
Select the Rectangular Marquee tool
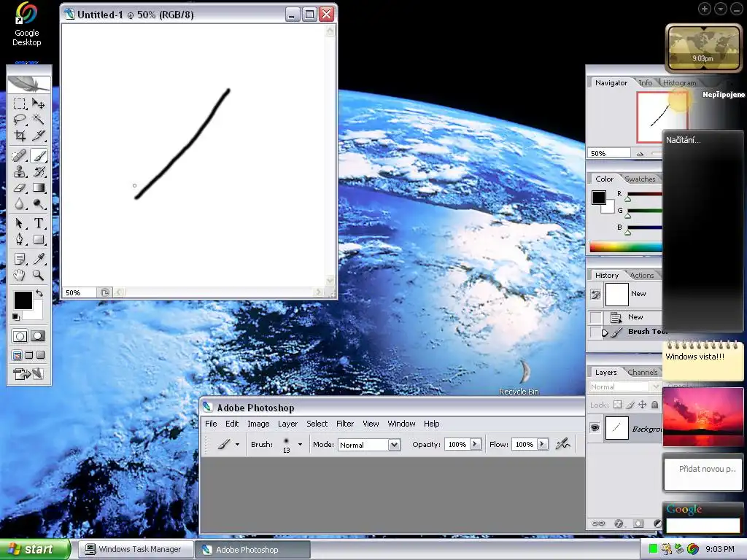20,104
